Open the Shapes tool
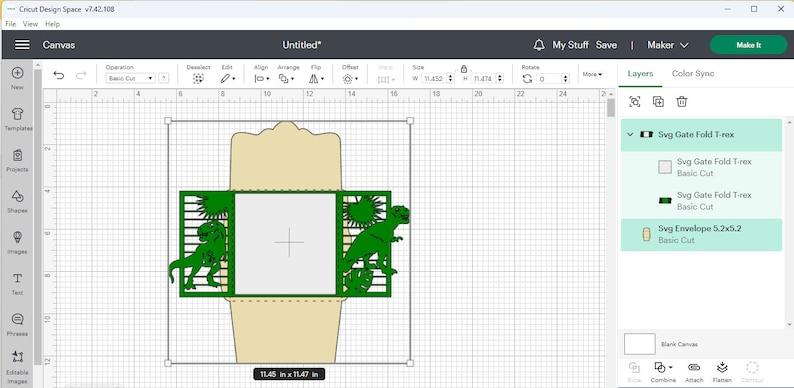This screenshot has height=388, width=794. pos(17,201)
